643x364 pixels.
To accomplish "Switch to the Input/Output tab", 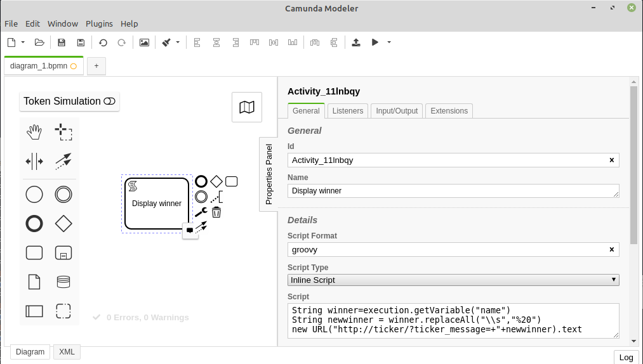I will (397, 111).
